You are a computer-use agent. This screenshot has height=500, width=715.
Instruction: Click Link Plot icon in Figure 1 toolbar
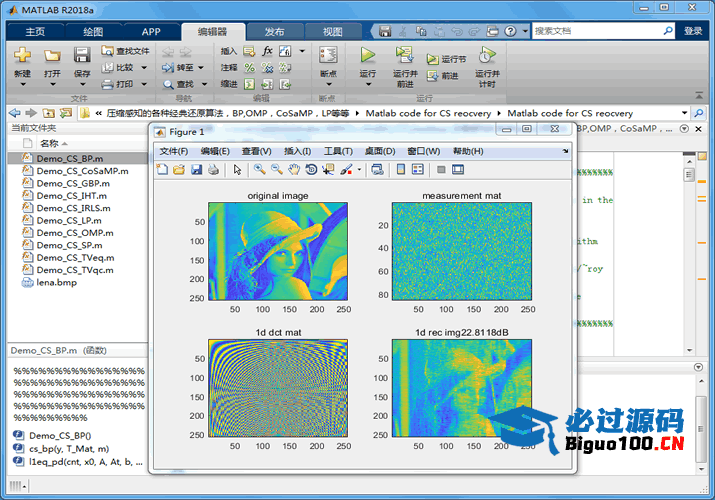coord(378,170)
